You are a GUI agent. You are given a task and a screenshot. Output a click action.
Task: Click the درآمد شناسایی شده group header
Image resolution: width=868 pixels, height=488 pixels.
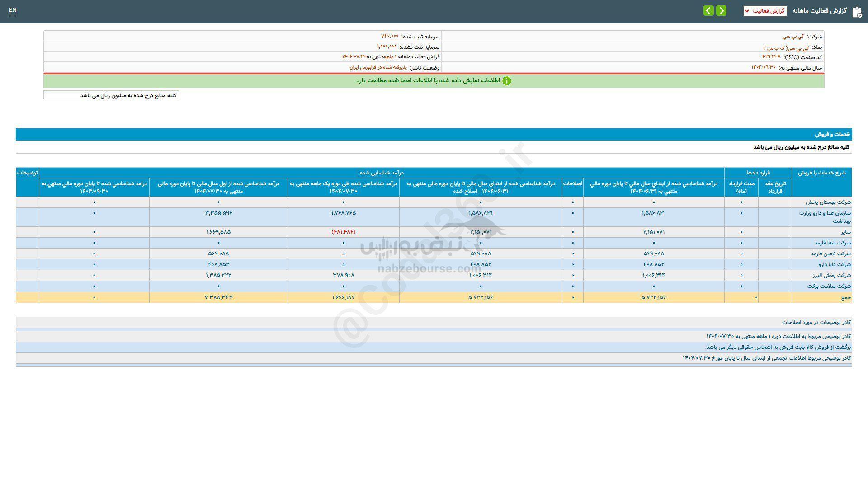(x=381, y=173)
